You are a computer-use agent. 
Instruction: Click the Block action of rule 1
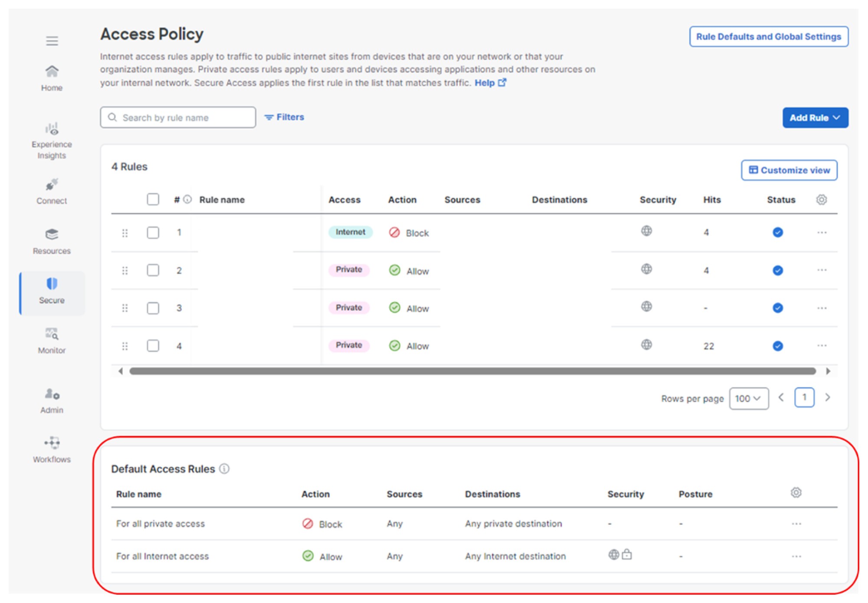[x=409, y=233]
